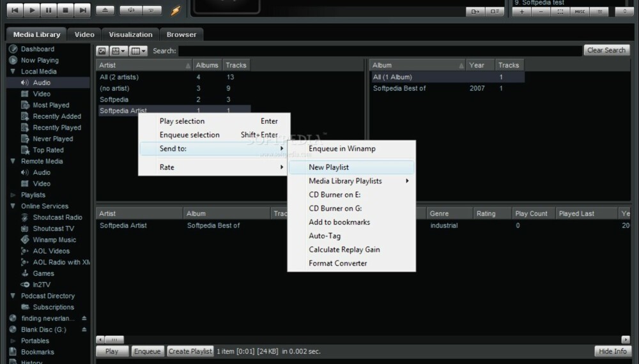Open AOL Videos service
This screenshot has height=364, width=639.
click(51, 251)
